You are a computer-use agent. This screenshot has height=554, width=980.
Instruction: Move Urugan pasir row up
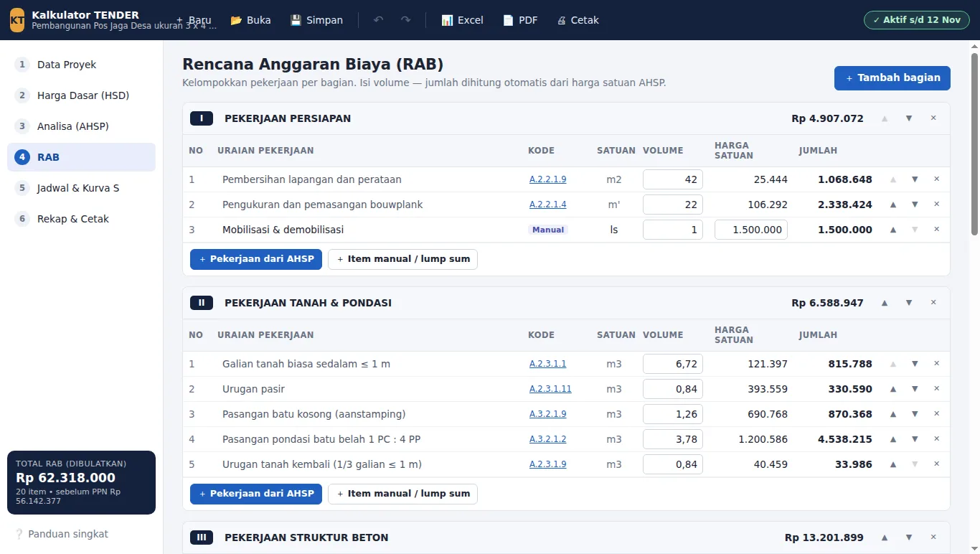click(x=893, y=389)
